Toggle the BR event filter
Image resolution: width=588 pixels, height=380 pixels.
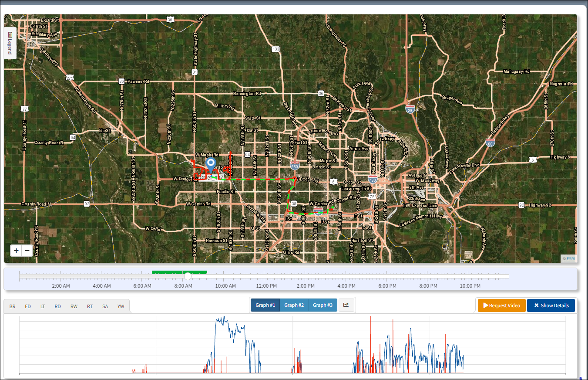(13, 306)
